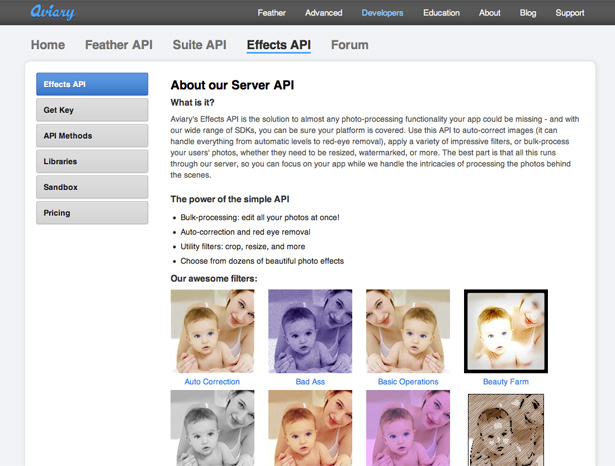Click 'The power of the simple API' heading
This screenshot has height=466, width=615.
click(230, 199)
